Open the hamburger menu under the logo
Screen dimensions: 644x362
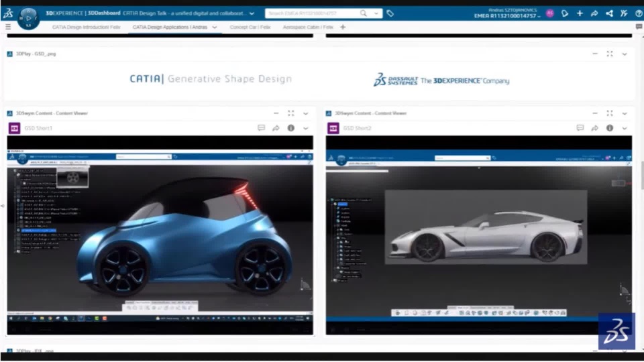tap(8, 27)
